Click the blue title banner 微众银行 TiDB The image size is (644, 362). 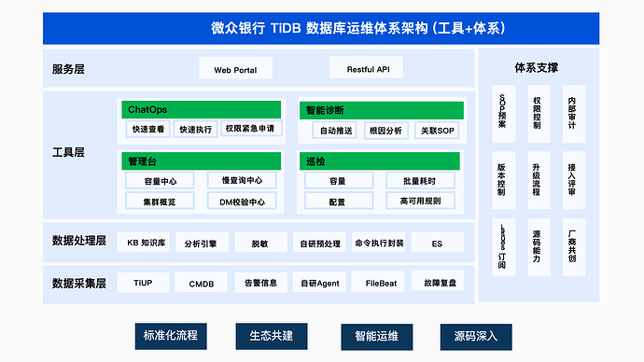point(321,28)
